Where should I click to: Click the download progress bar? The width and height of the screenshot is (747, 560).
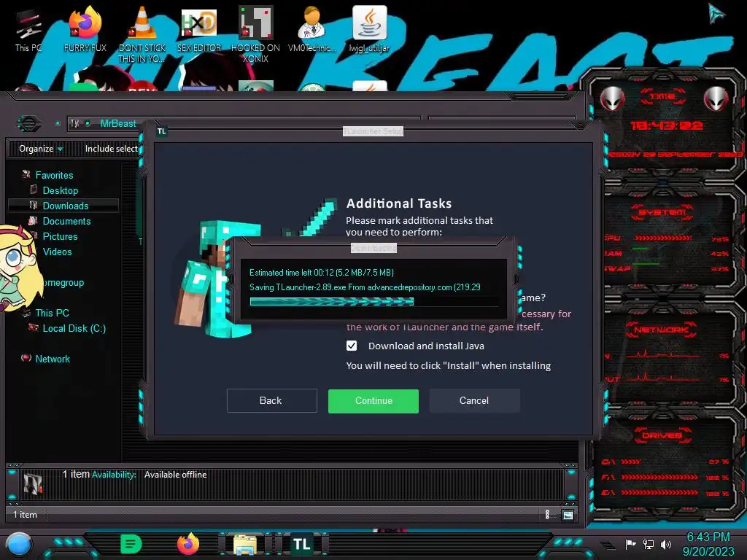click(374, 301)
